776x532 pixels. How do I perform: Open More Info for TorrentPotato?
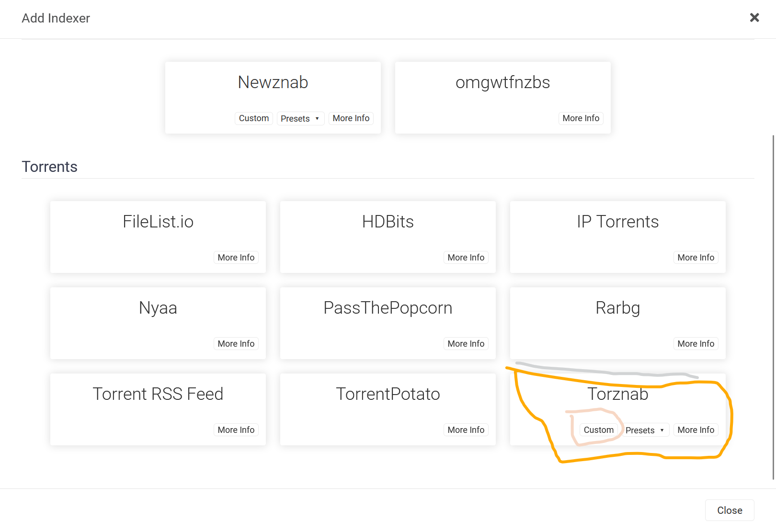pyautogui.click(x=466, y=430)
